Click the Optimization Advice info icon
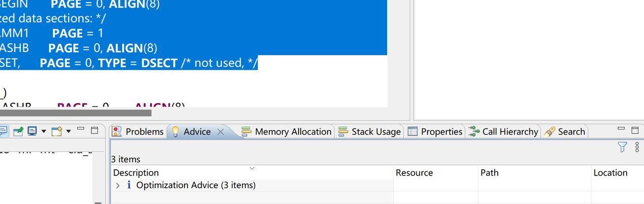 129,185
